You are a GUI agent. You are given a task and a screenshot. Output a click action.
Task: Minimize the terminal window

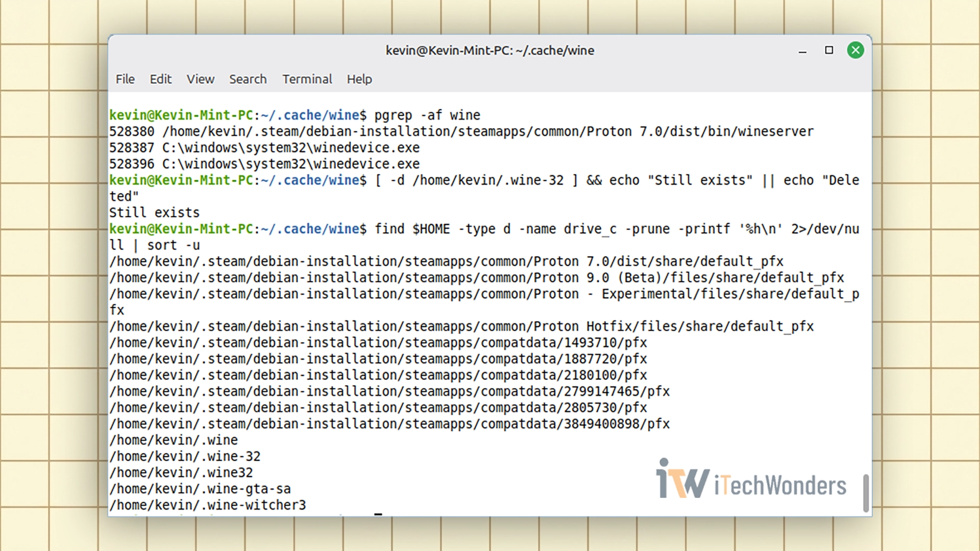pos(802,51)
